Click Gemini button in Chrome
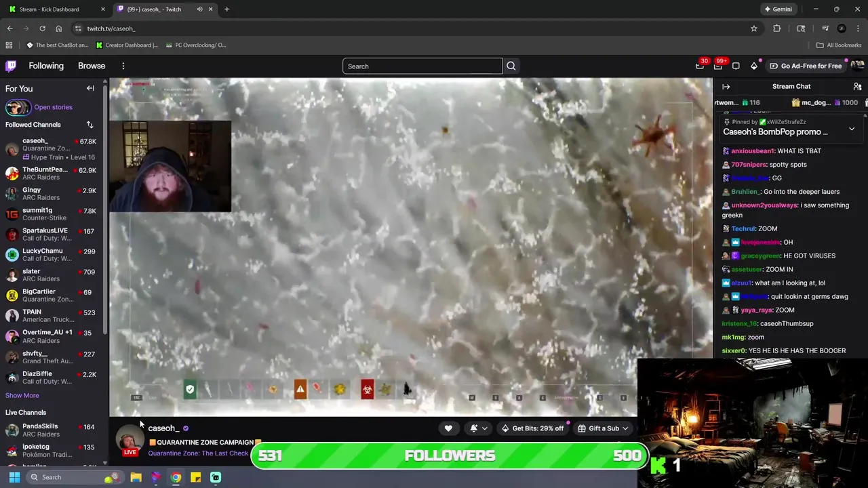The width and height of the screenshot is (868, 488). pyautogui.click(x=778, y=9)
